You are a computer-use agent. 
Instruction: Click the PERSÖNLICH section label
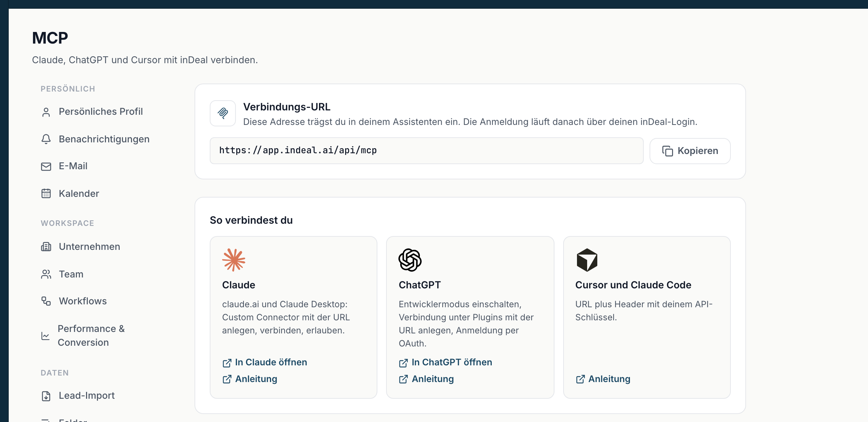(68, 89)
